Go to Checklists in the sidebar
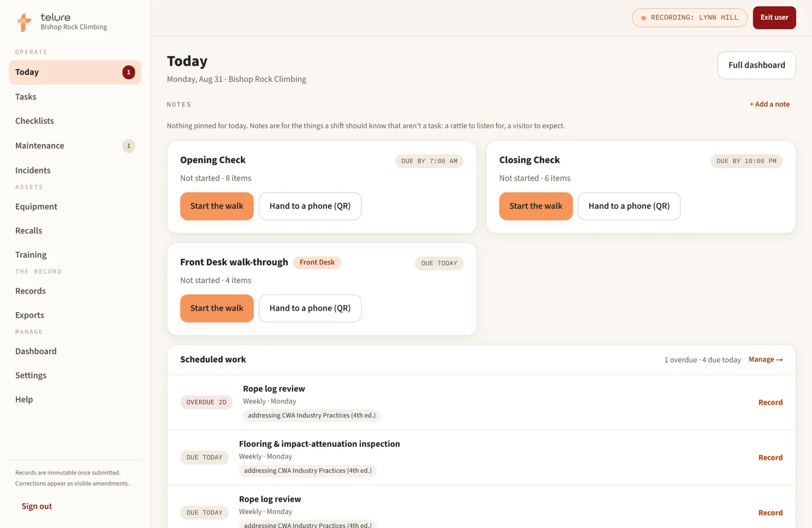The height and width of the screenshot is (528, 812). tap(75, 121)
